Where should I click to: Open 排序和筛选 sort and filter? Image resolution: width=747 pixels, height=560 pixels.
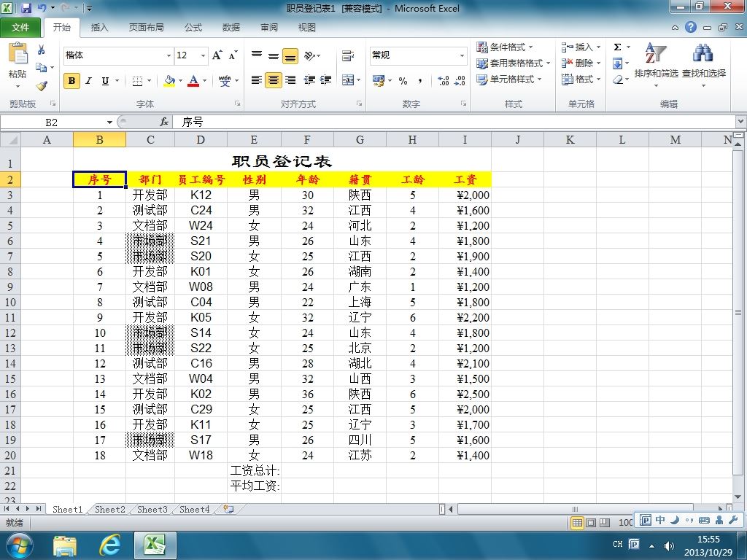coord(656,64)
